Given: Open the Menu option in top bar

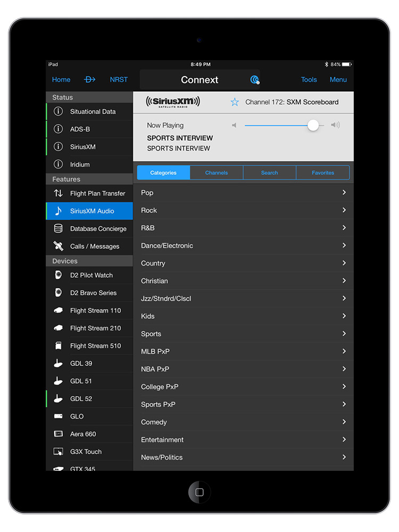Looking at the screenshot, I should tap(338, 79).
